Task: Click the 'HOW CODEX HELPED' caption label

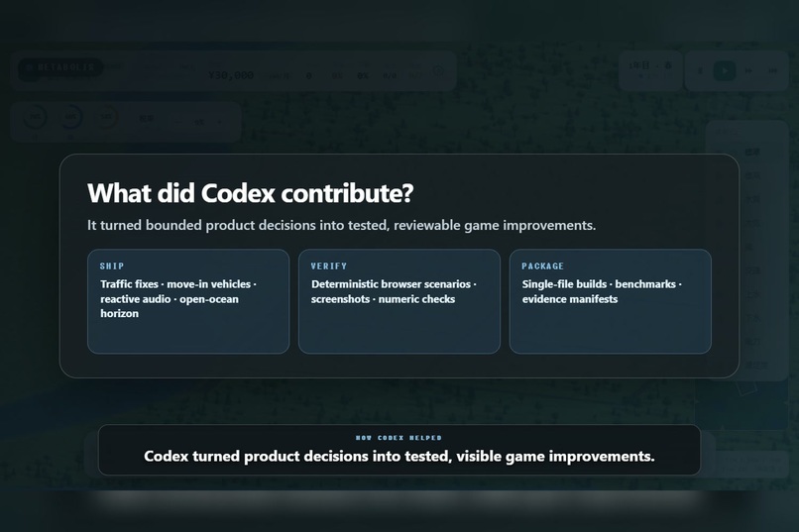Action: tap(399, 438)
